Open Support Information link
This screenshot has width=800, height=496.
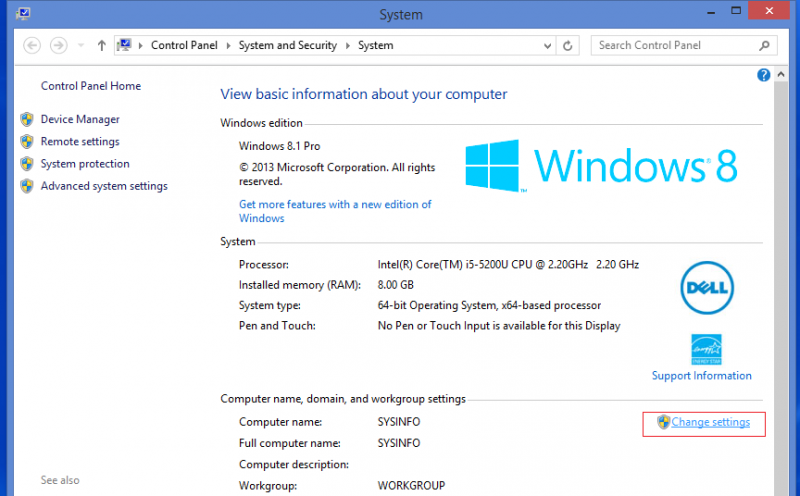[702, 376]
